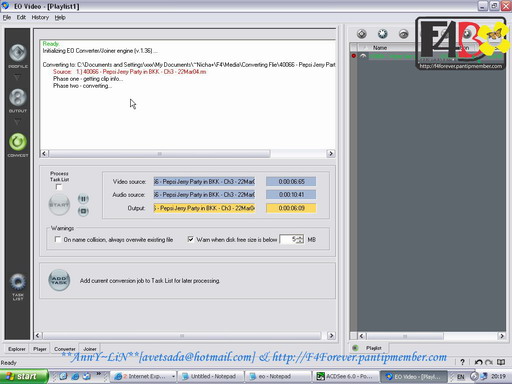Click the Video source file name field

pos(204,181)
